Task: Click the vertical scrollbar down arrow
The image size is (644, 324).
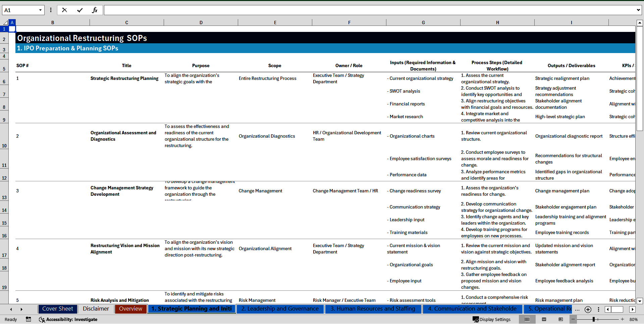Action: coord(640,301)
